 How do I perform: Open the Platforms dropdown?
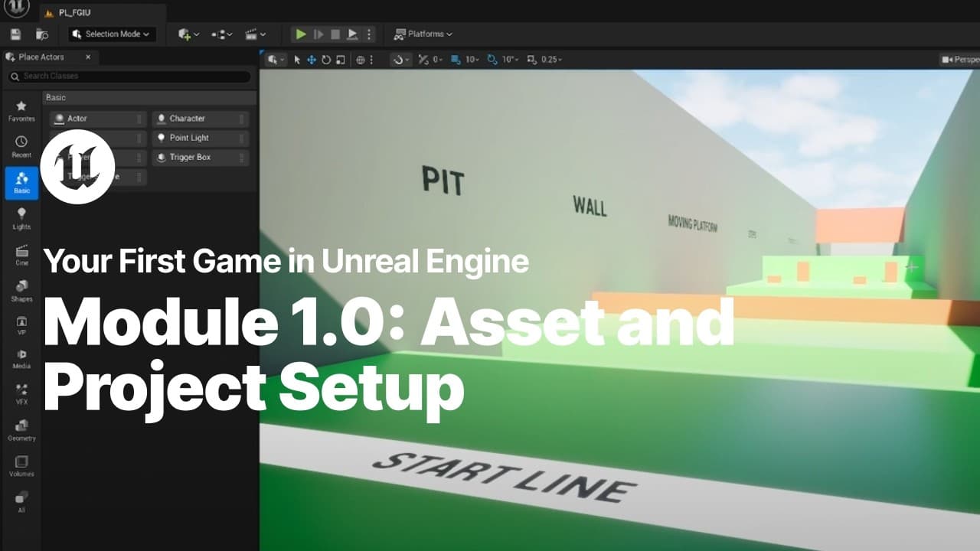click(423, 34)
